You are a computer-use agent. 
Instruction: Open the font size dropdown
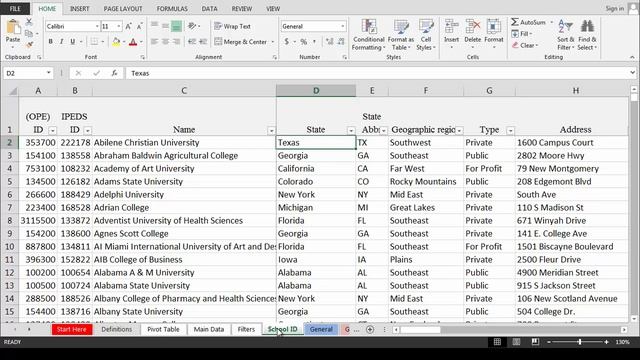(119, 27)
